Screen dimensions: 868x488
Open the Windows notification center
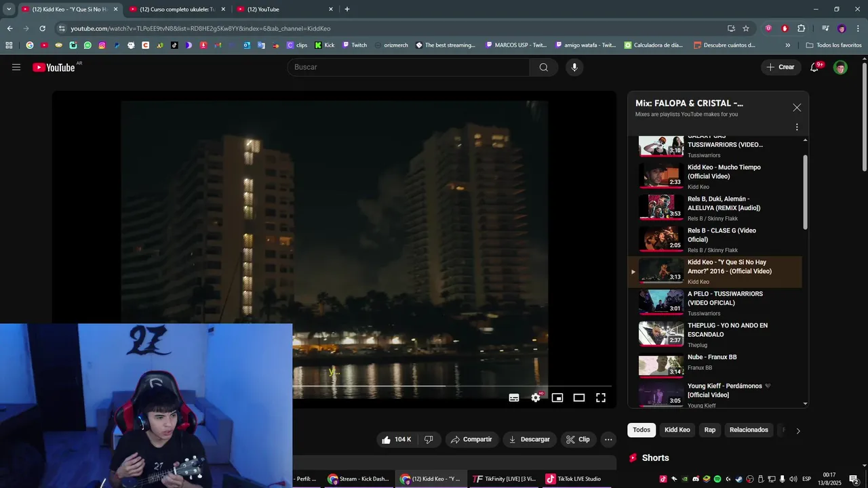[854, 479]
